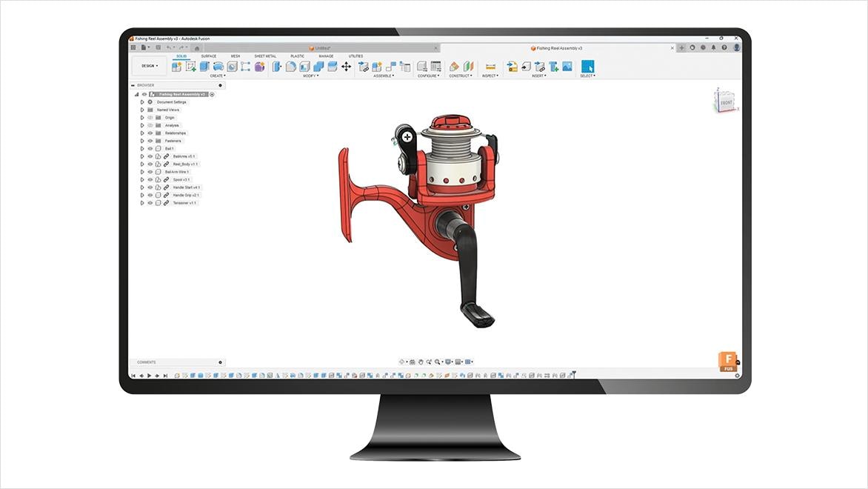The image size is (868, 489).
Task: Click the Insert image icon in Insert group
Action: pos(567,67)
